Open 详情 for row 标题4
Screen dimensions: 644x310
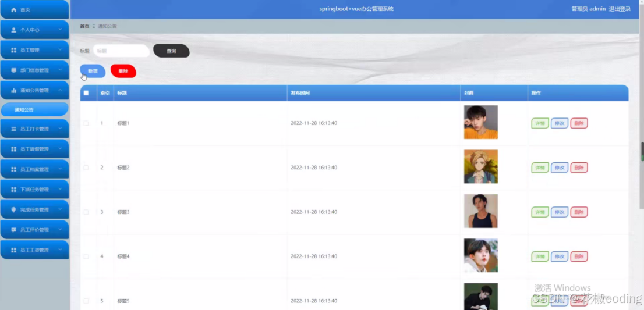coord(540,256)
